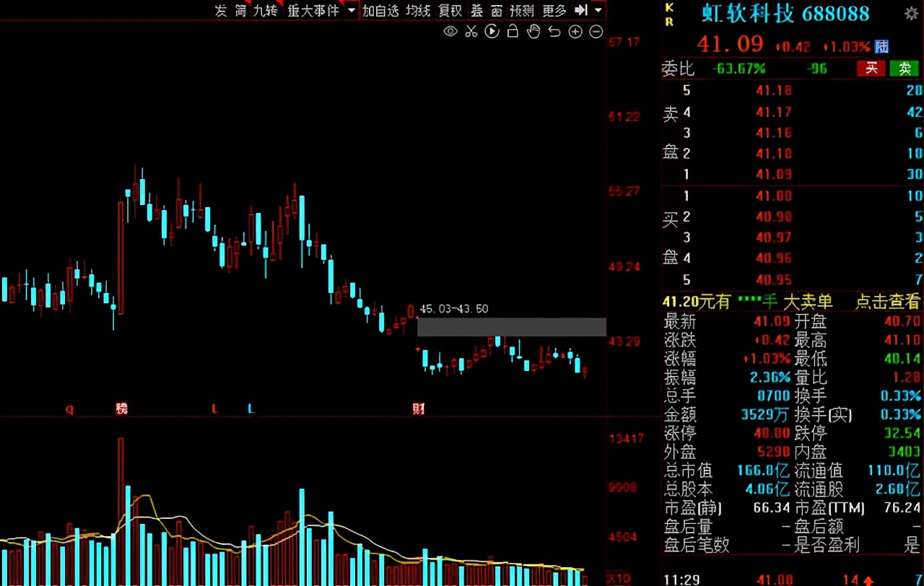Start chart replay with the play icon
The width and height of the screenshot is (924, 586).
tap(492, 31)
